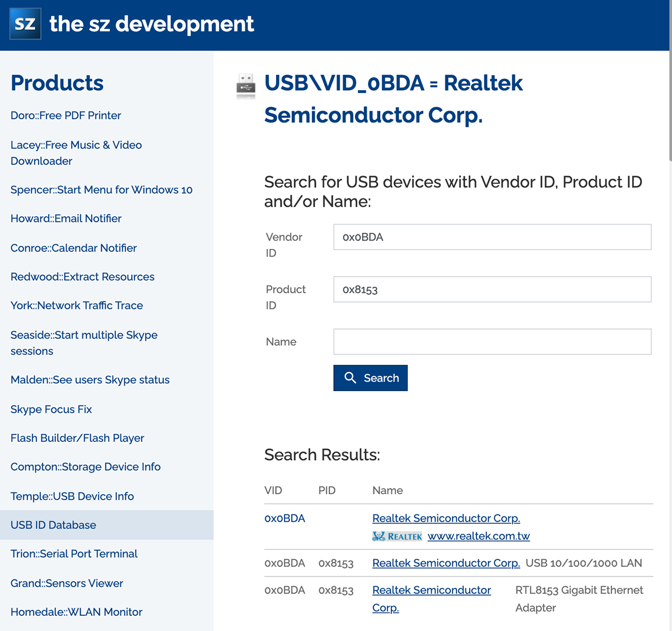Open York::Network Traffic Trace
Image resolution: width=672 pixels, height=631 pixels.
tap(77, 305)
